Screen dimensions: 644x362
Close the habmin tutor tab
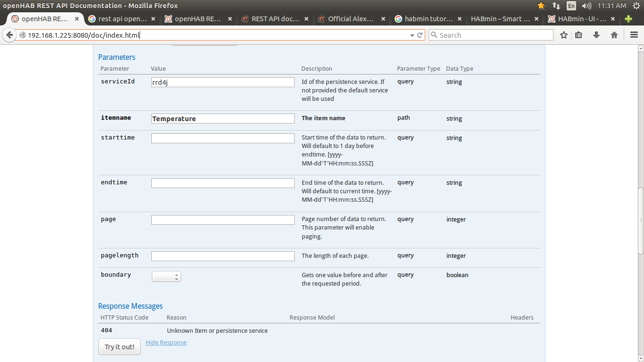(x=460, y=19)
